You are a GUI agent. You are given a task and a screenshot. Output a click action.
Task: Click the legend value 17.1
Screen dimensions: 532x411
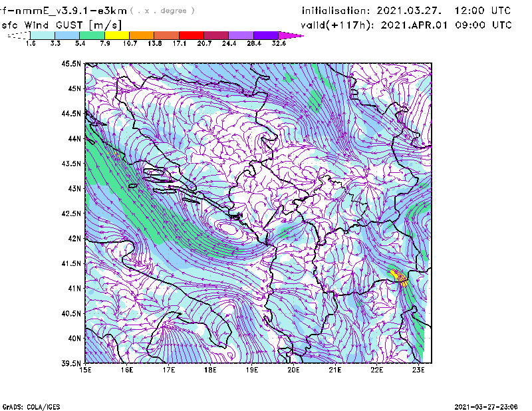(x=179, y=43)
